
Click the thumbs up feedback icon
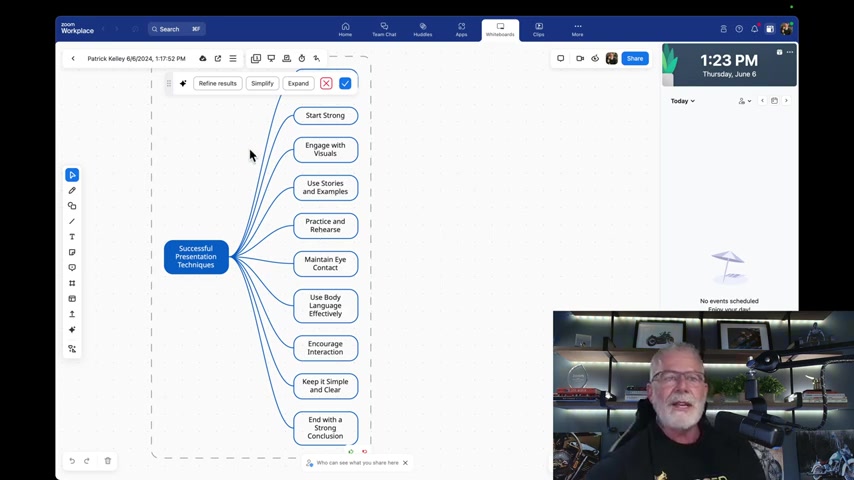click(351, 452)
